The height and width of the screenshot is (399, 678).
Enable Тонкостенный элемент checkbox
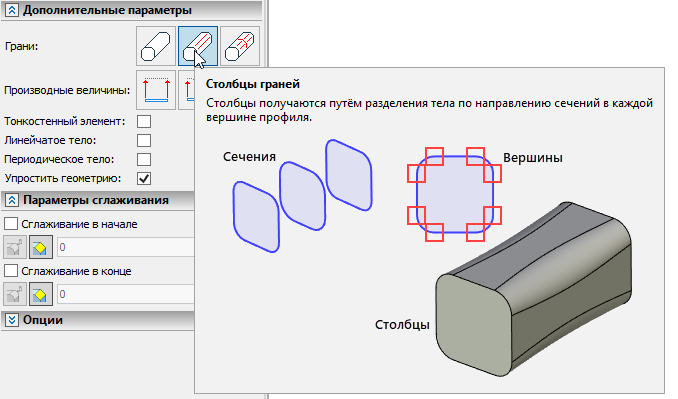(144, 121)
